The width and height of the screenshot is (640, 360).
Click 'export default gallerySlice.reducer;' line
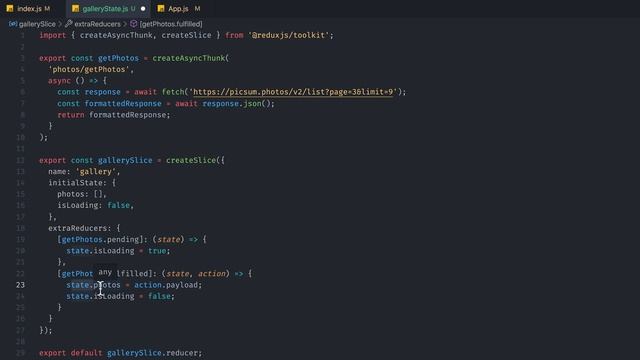[120, 353]
